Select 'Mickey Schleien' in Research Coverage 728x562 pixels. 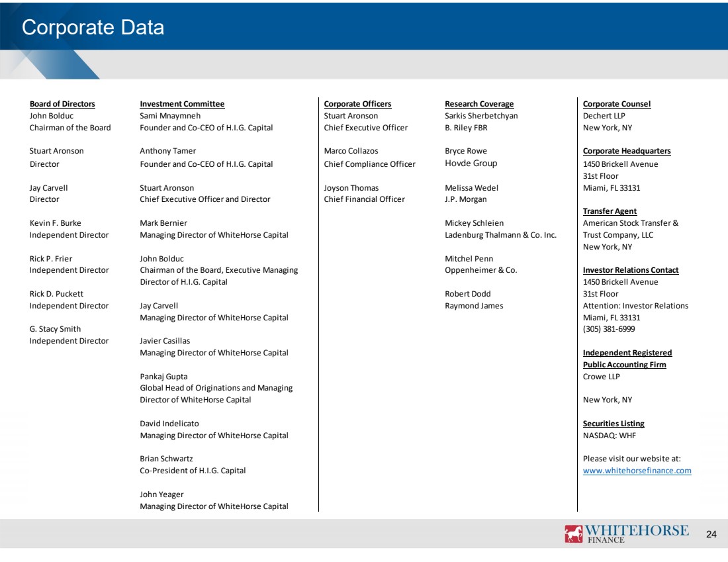pyautogui.click(x=474, y=223)
